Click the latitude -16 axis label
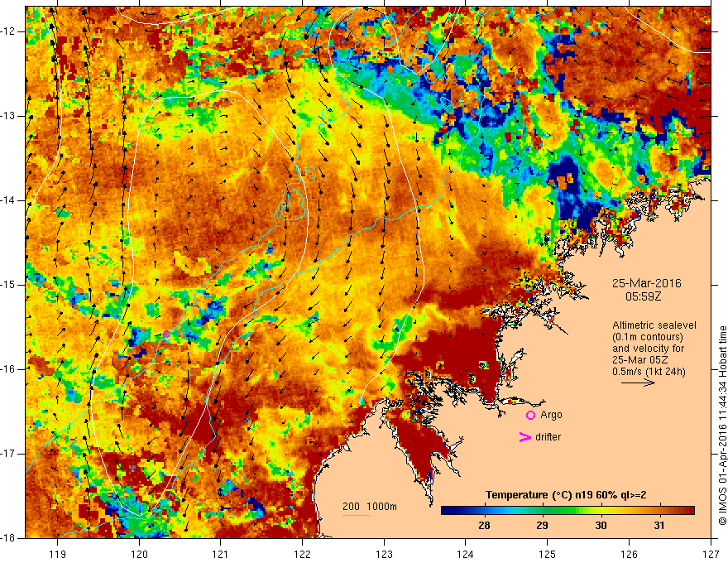 (8, 369)
